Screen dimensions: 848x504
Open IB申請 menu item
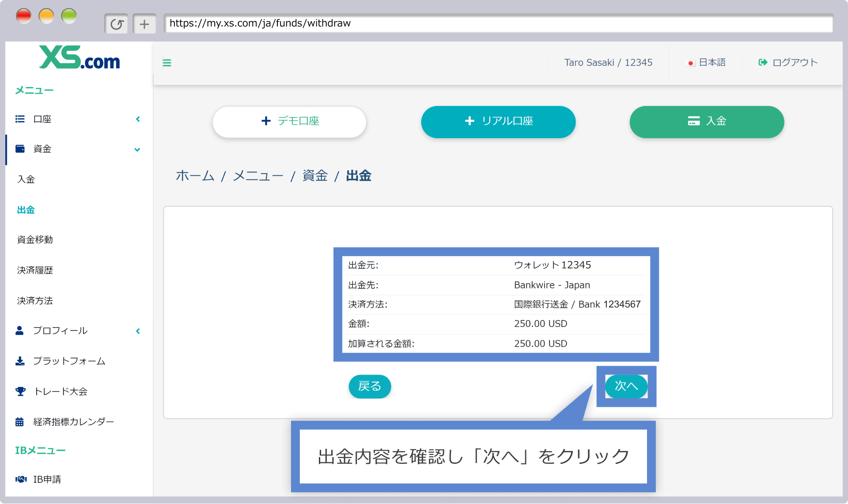[x=47, y=479]
